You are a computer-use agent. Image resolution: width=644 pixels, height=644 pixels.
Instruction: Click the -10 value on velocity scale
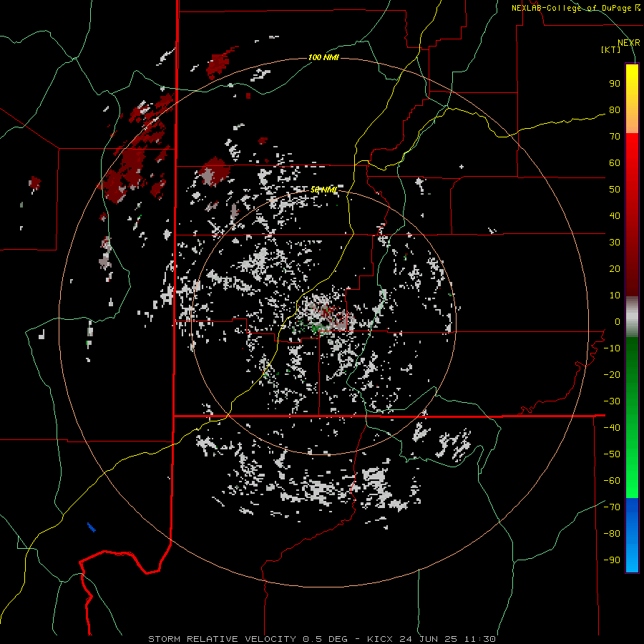coord(612,348)
